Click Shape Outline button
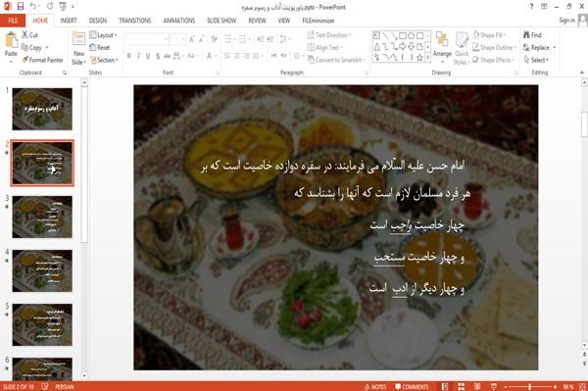 click(x=494, y=48)
